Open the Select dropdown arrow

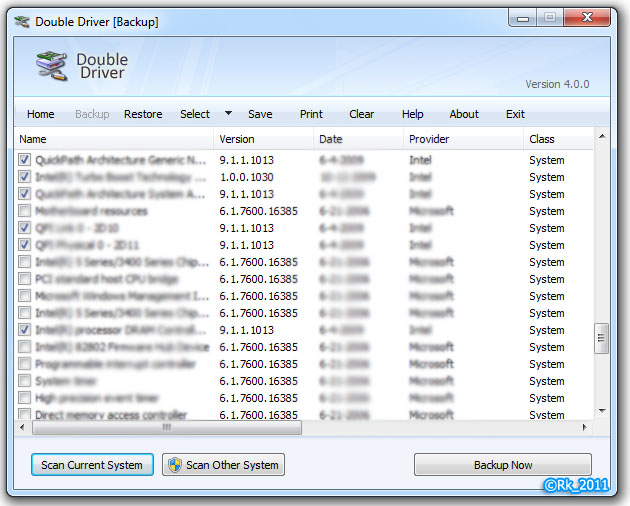coord(228,113)
